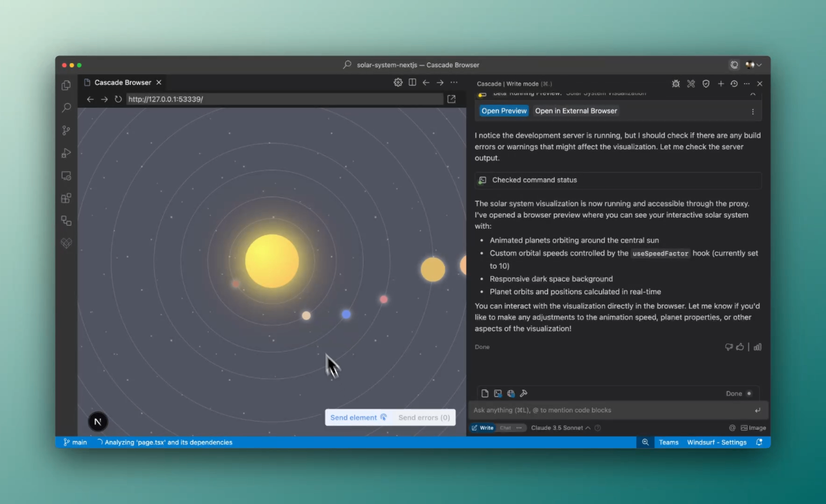This screenshot has height=504, width=826.
Task: Open the Explorer files icon in sidebar
Action: click(x=66, y=85)
